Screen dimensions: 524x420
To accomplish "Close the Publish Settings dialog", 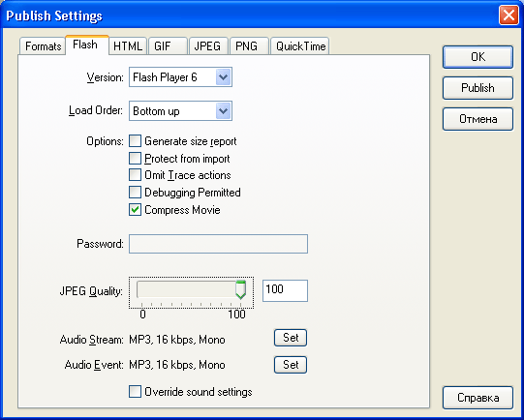I will pos(509,15).
